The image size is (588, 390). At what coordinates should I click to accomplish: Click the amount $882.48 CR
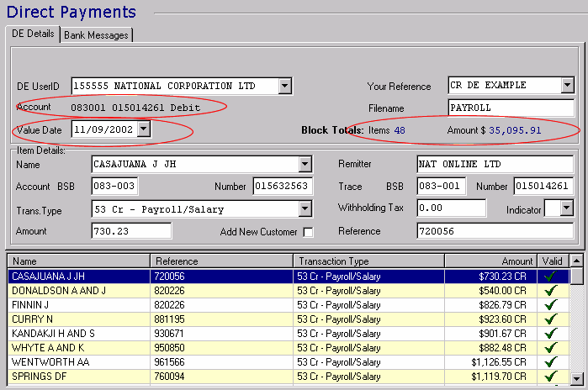[x=502, y=348]
